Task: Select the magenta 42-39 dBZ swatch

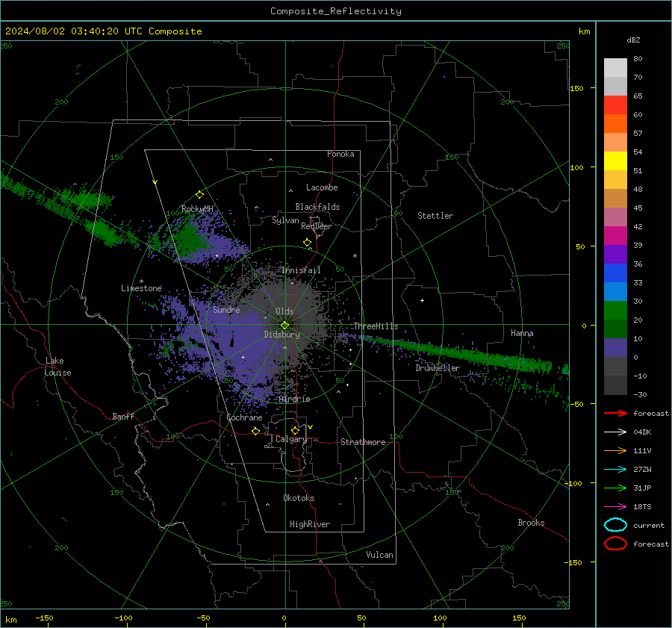Action: point(615,235)
